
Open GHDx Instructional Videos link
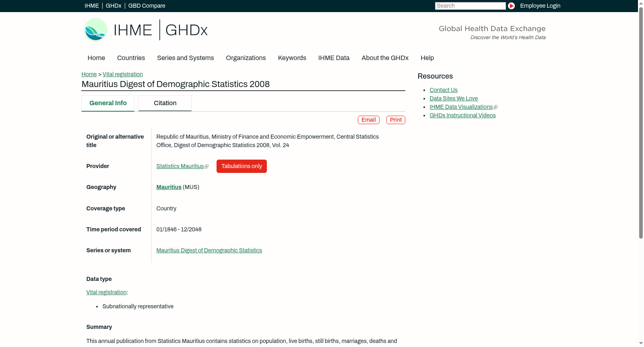click(463, 115)
